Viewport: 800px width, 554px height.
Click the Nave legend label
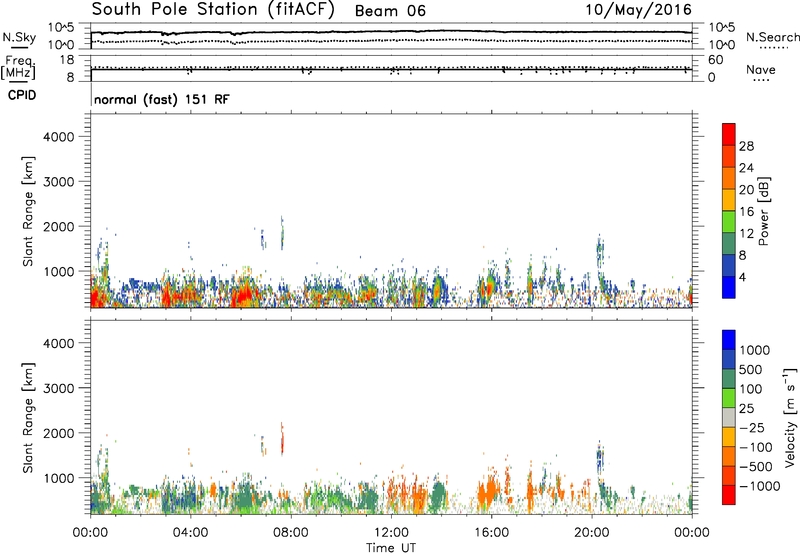point(761,70)
